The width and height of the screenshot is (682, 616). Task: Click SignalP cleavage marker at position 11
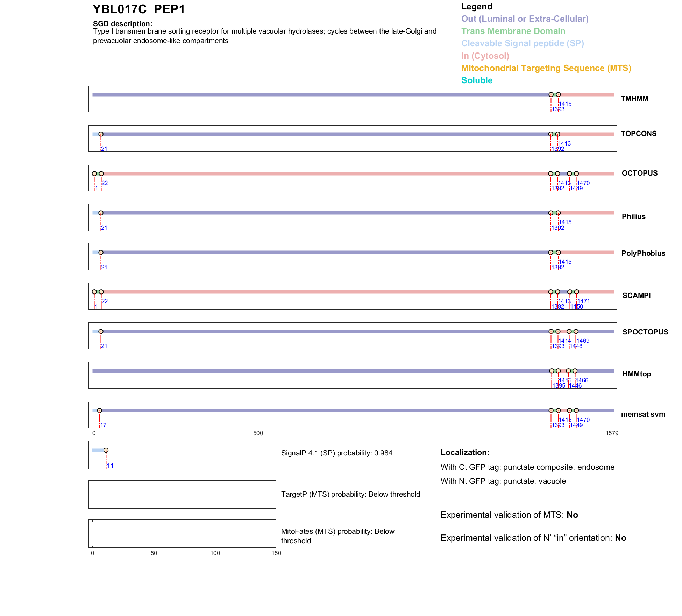click(106, 450)
